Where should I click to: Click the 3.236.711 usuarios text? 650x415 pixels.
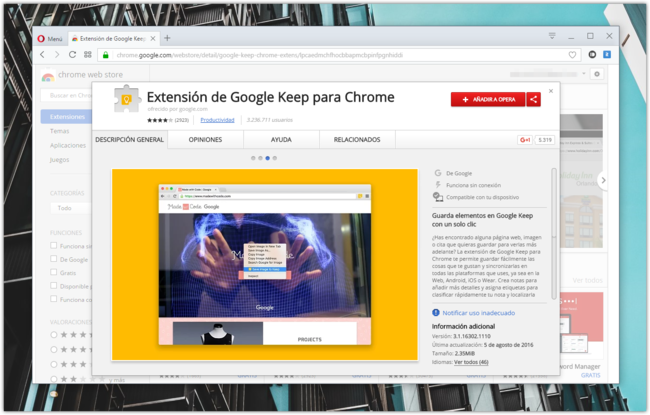pos(269,120)
